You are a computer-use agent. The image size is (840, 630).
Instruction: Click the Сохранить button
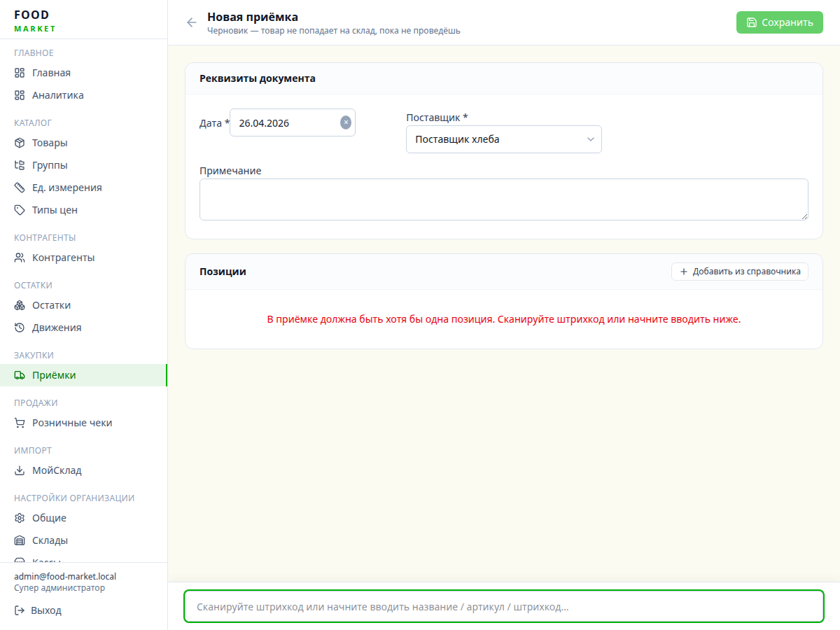click(779, 22)
